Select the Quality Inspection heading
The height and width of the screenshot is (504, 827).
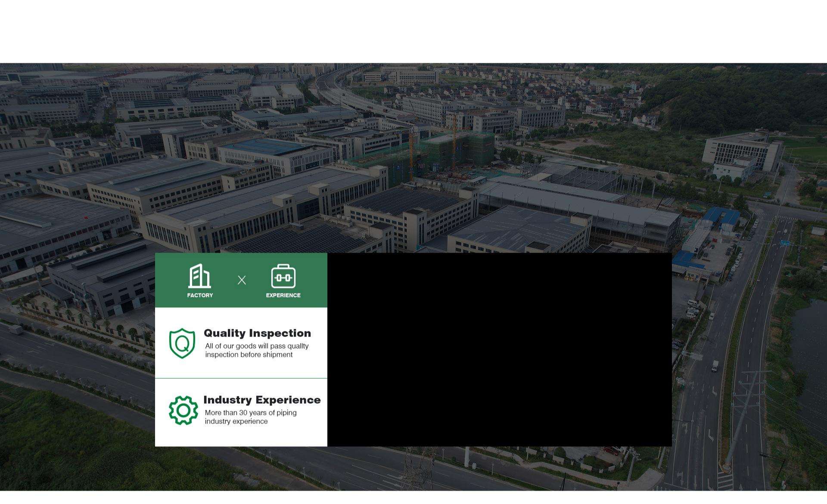click(257, 333)
